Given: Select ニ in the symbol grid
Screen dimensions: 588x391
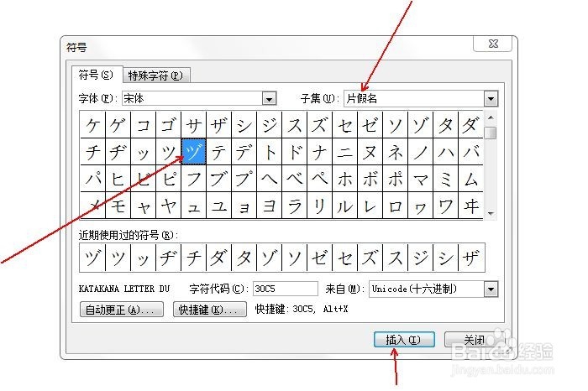Looking at the screenshot, I should tap(344, 152).
